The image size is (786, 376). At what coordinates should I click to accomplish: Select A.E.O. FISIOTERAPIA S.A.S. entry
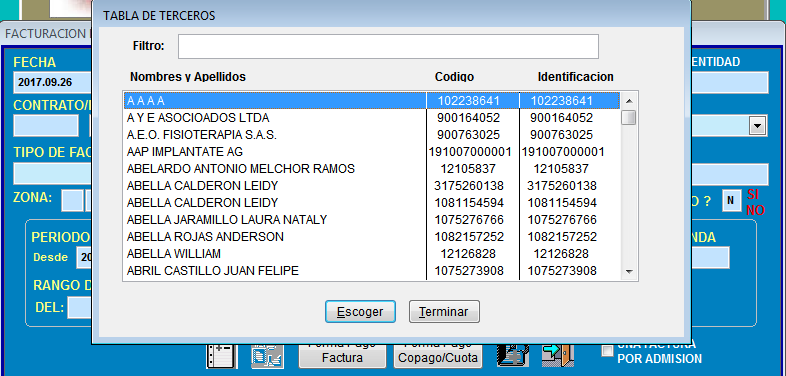[x=372, y=135]
